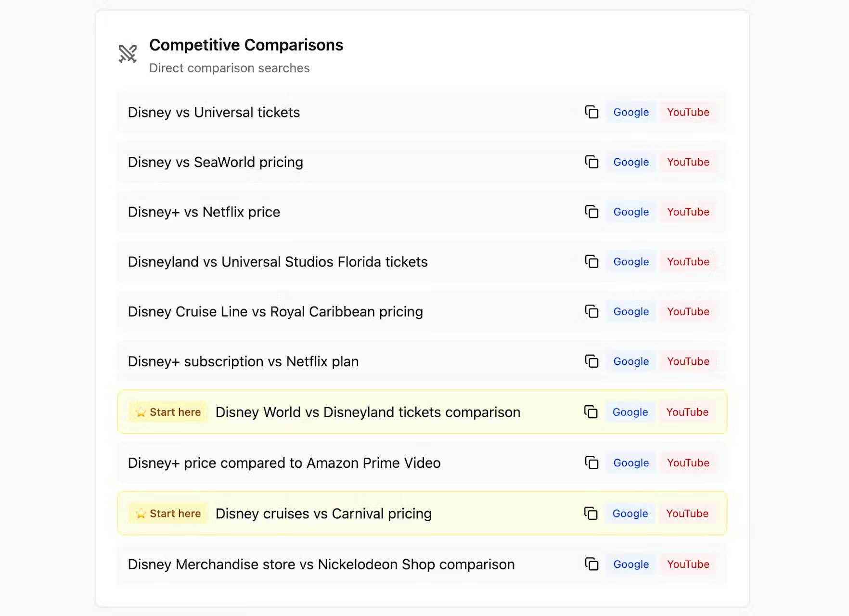Image resolution: width=849 pixels, height=616 pixels.
Task: Click the 'Start here' badge on Disney cruises row
Action: 167,513
